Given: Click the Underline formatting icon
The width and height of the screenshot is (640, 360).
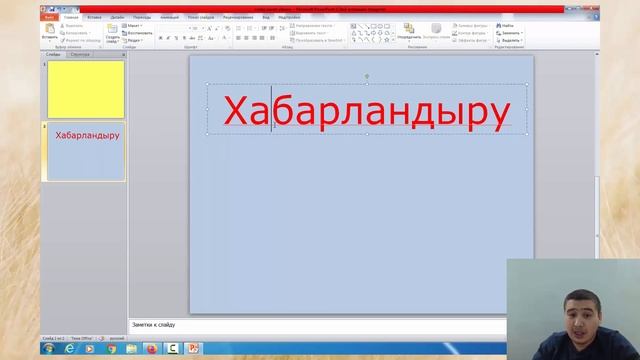Looking at the screenshot, I should click(x=176, y=38).
